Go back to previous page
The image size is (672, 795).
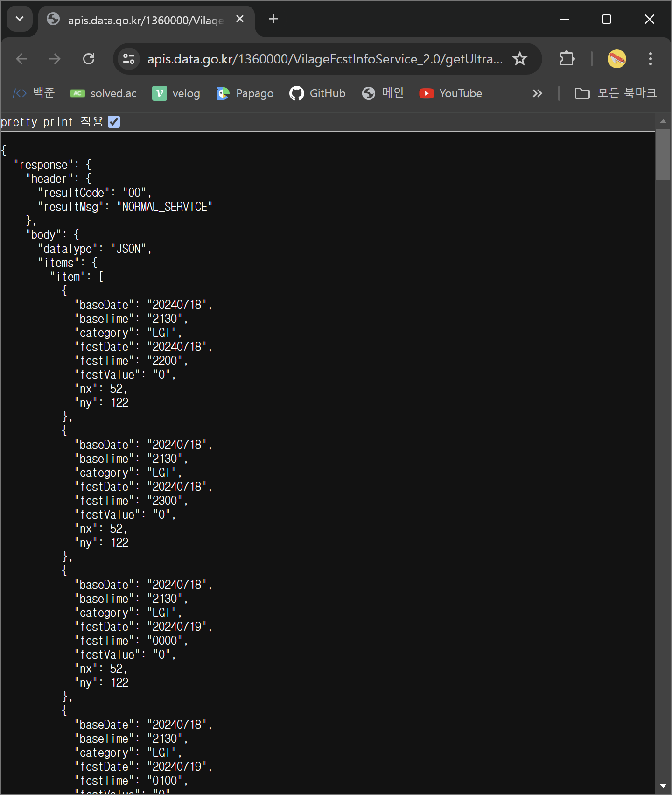click(21, 59)
